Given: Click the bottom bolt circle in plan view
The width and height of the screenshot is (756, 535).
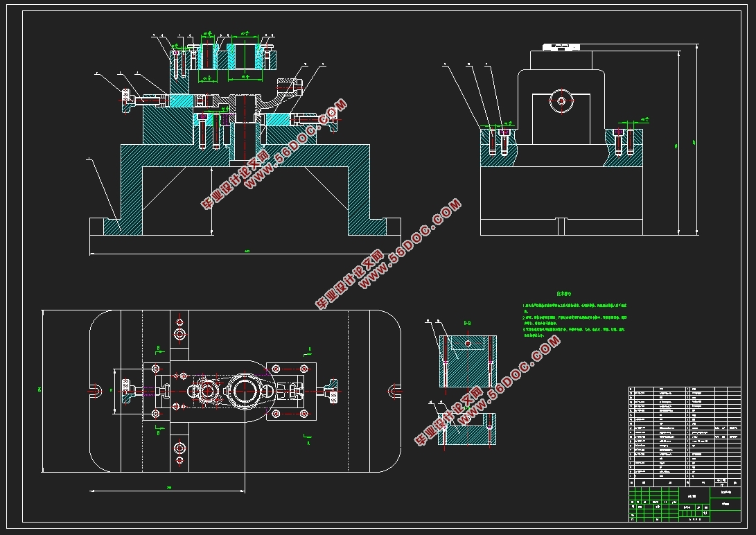Looking at the screenshot, I should coord(180,447).
